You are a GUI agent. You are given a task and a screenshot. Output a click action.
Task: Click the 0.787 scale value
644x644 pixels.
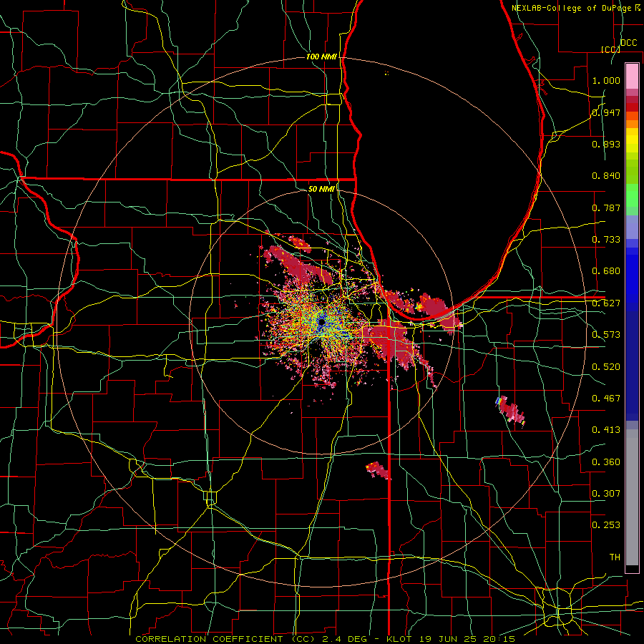pyautogui.click(x=606, y=208)
